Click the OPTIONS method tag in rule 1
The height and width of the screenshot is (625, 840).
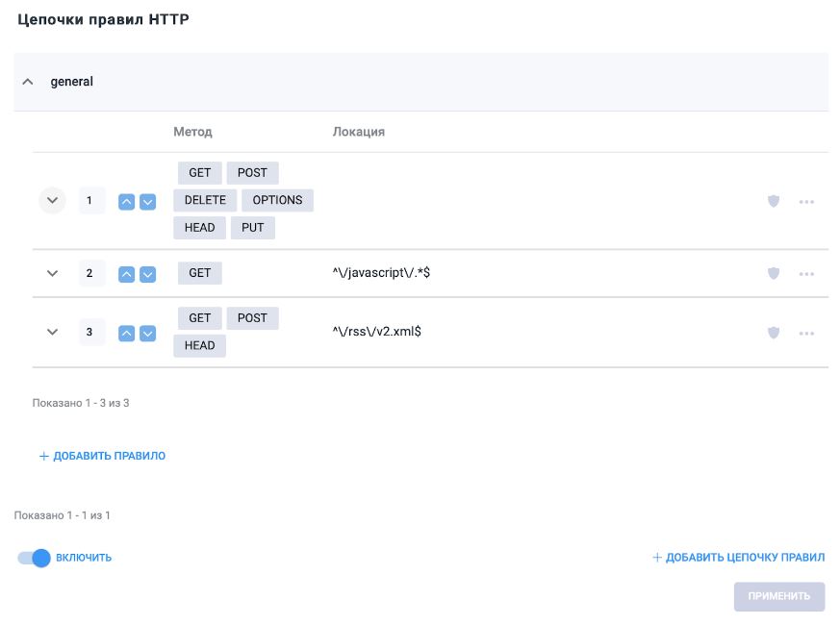pyautogui.click(x=277, y=200)
